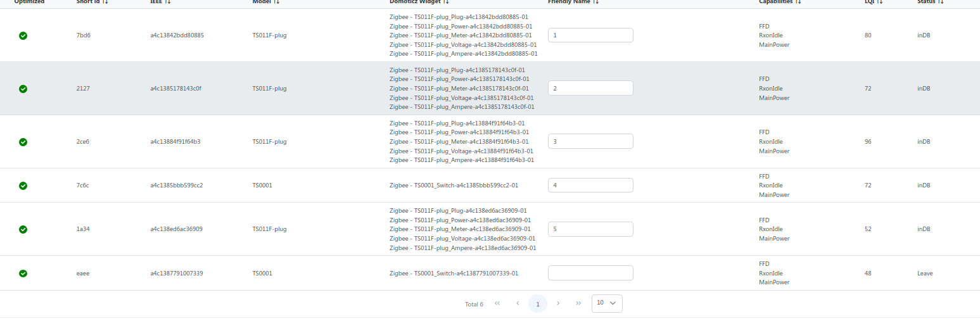The image size is (980, 321).
Task: Sort table by IEEE column arrows
Action: pyautogui.click(x=167, y=2)
